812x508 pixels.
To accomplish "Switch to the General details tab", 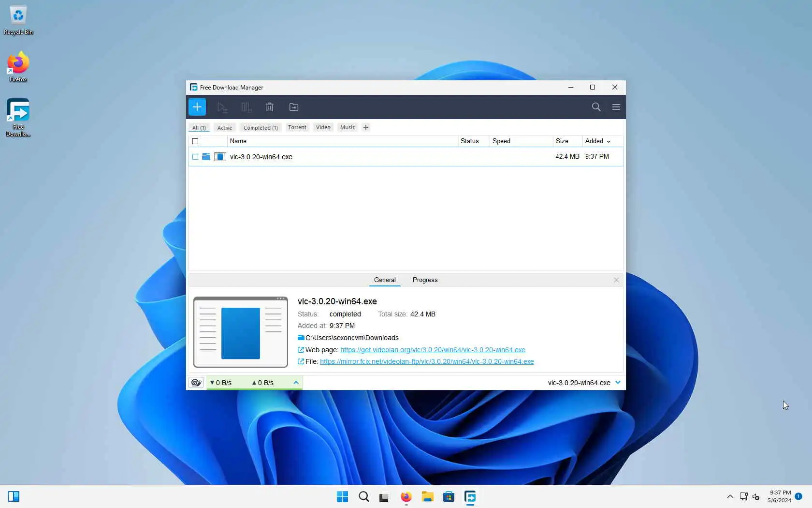I will [385, 280].
